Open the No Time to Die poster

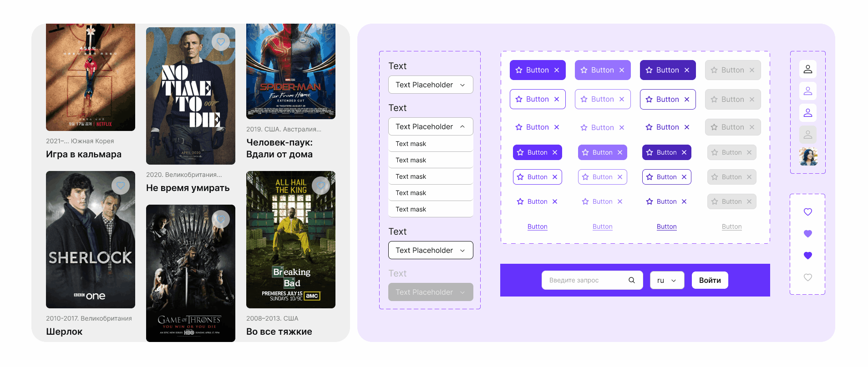pos(191,96)
